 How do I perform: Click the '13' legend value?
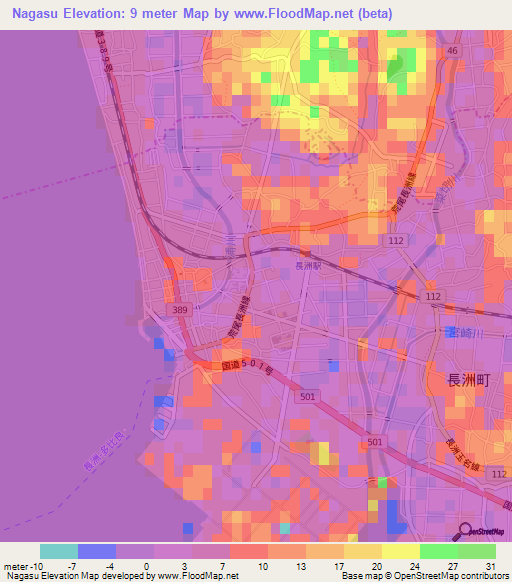(x=301, y=567)
